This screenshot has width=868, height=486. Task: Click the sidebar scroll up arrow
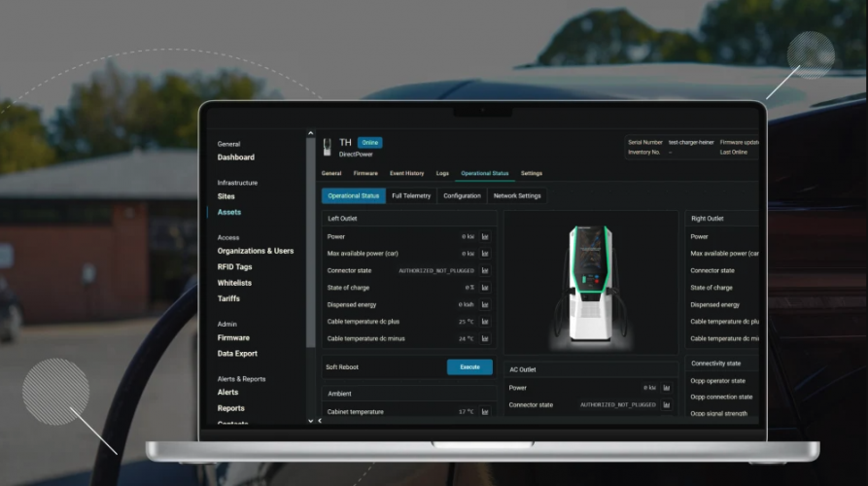(310, 133)
